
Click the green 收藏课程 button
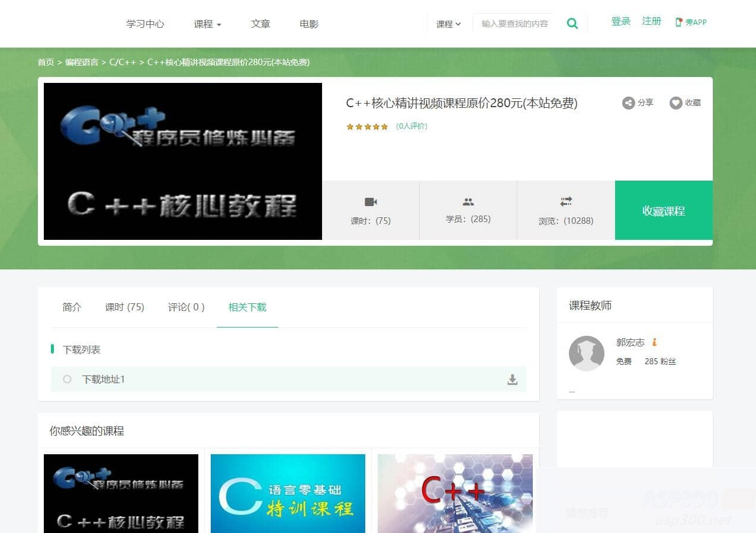[664, 211]
